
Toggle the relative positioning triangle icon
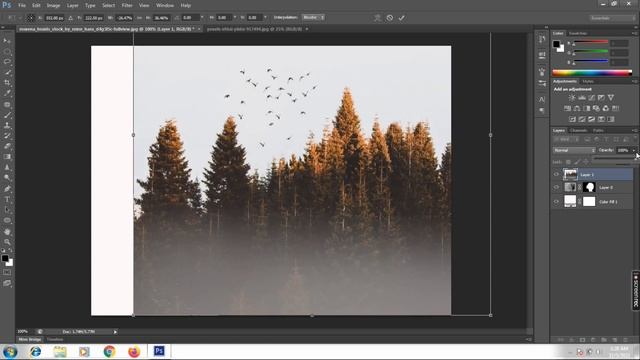(x=71, y=18)
